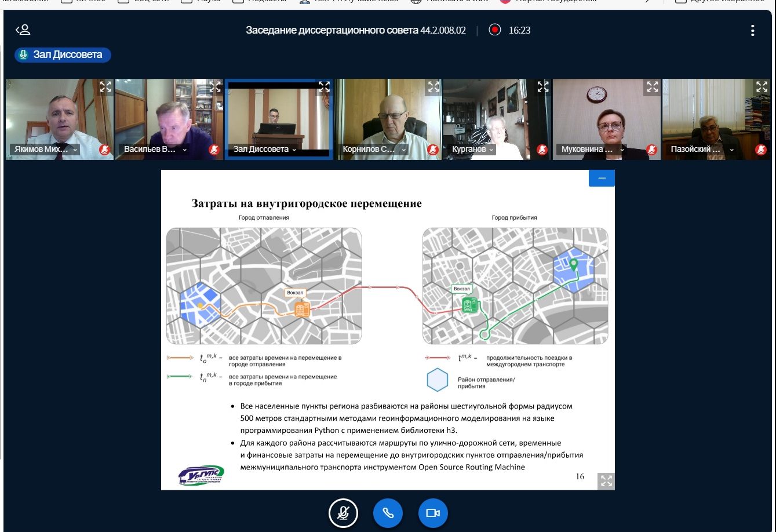Viewport: 776px width, 532px height.
Task: Toggle your microphone mute button
Action: [x=343, y=513]
